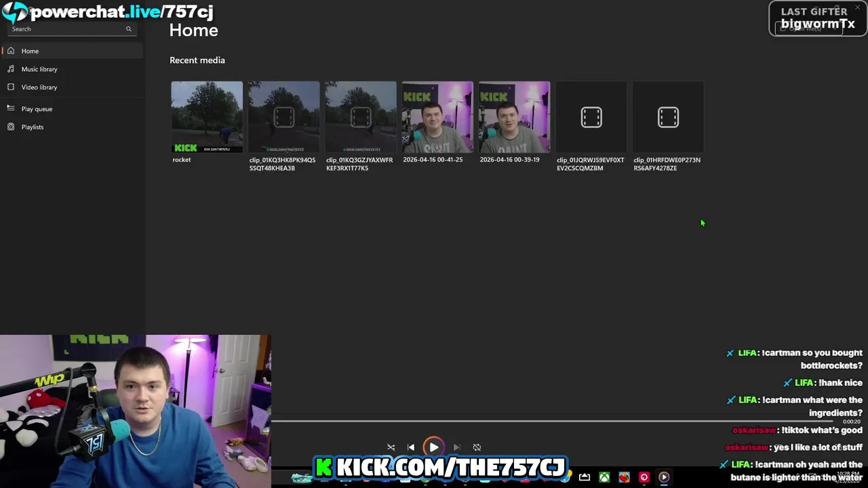
Task: Click the Playlists icon in sidebar
Action: [10, 127]
